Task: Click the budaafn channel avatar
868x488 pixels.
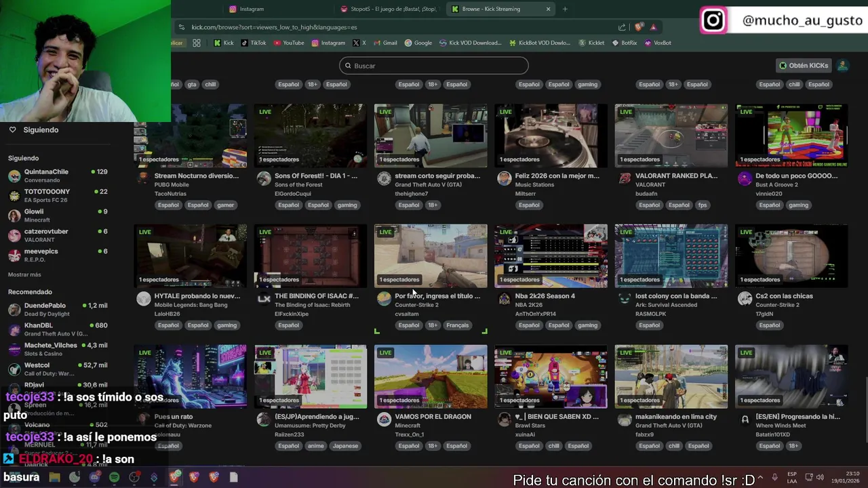Action: point(625,178)
